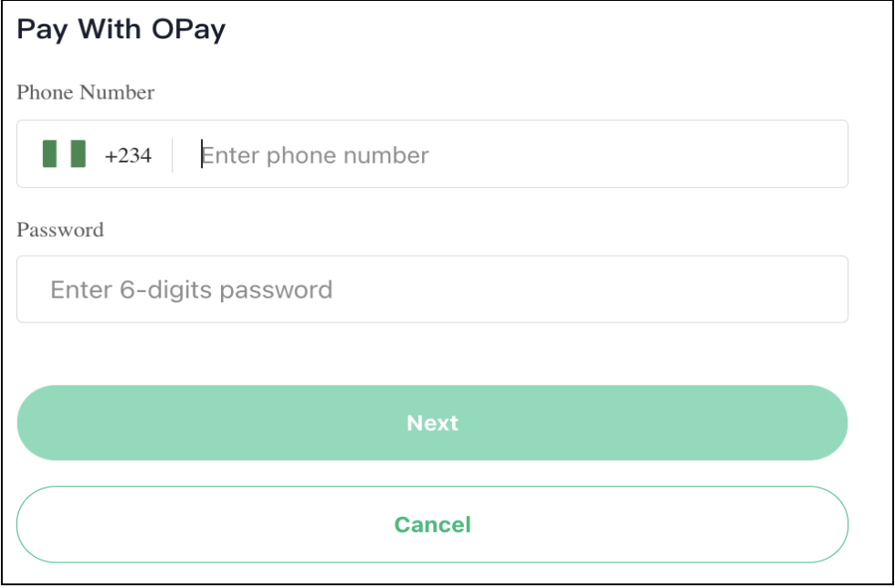Click the "Enter phone number" placeholder text

315,155
